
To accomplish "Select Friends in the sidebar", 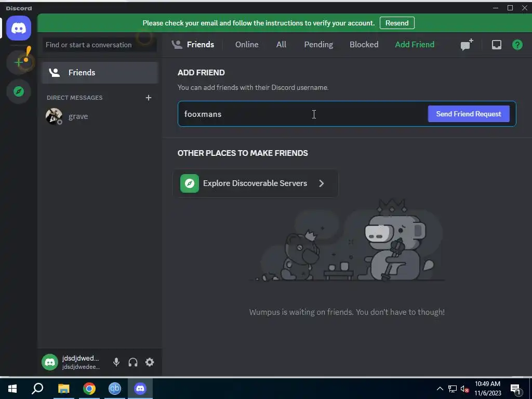I will coord(100,73).
